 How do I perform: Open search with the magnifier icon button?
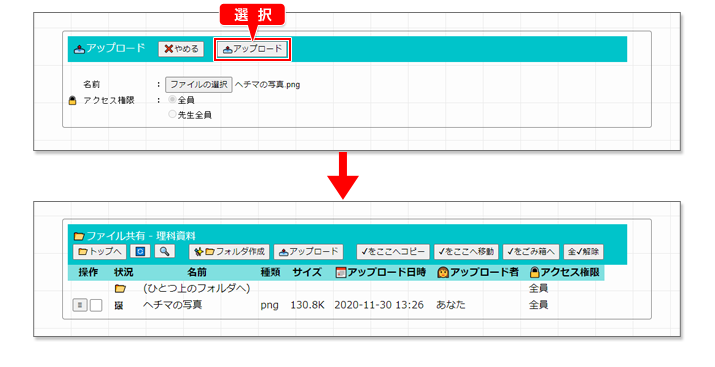click(165, 251)
